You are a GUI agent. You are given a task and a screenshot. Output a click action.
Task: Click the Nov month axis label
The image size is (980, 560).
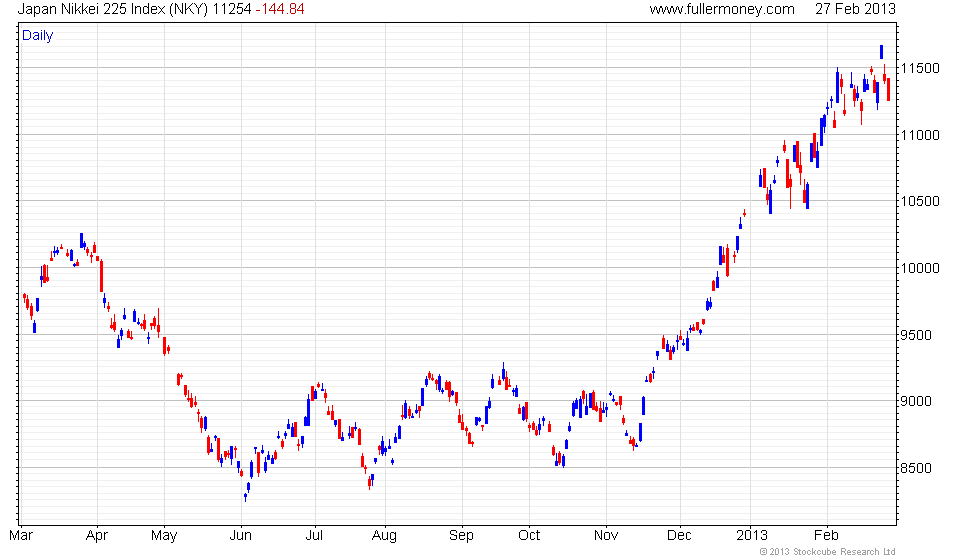click(x=606, y=536)
